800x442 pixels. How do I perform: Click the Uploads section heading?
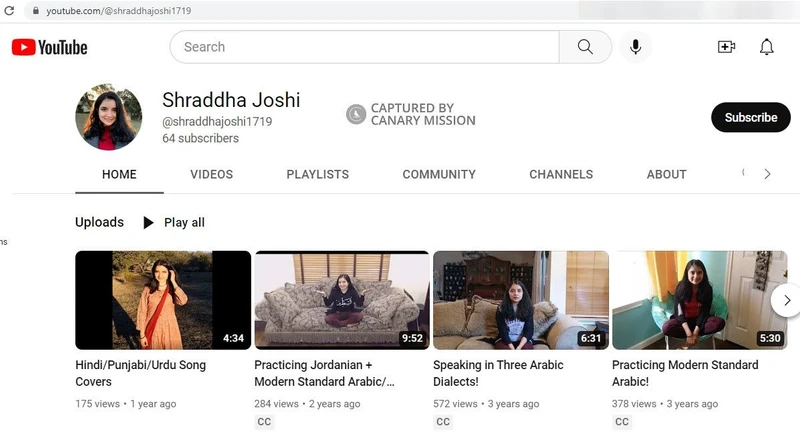(99, 223)
